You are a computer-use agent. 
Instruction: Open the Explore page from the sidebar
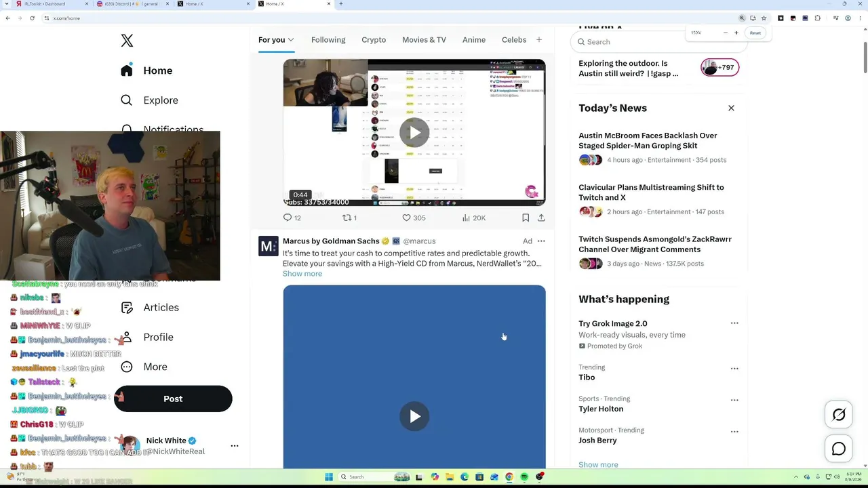149,100
